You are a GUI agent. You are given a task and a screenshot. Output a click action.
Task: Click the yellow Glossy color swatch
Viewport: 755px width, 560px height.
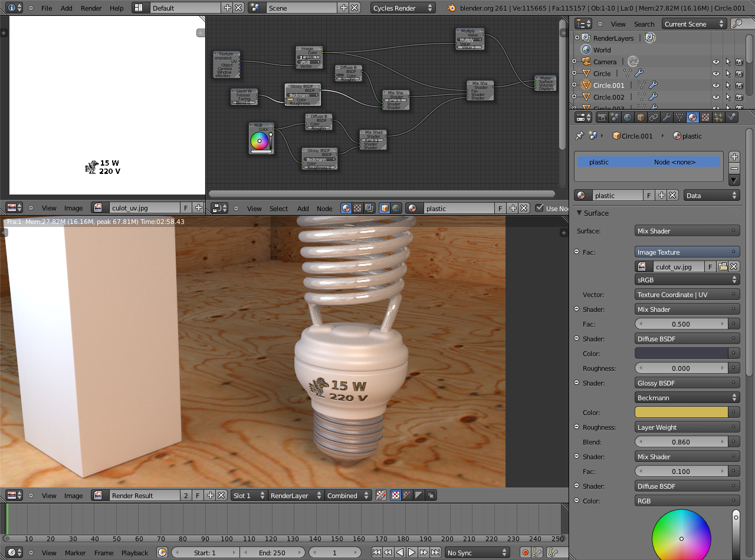tap(682, 413)
